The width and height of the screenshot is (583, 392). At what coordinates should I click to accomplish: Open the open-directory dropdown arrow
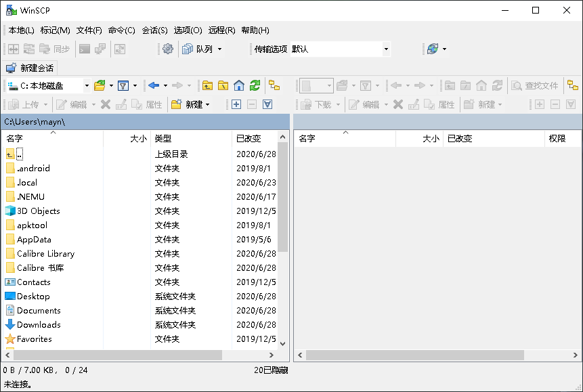pos(111,85)
